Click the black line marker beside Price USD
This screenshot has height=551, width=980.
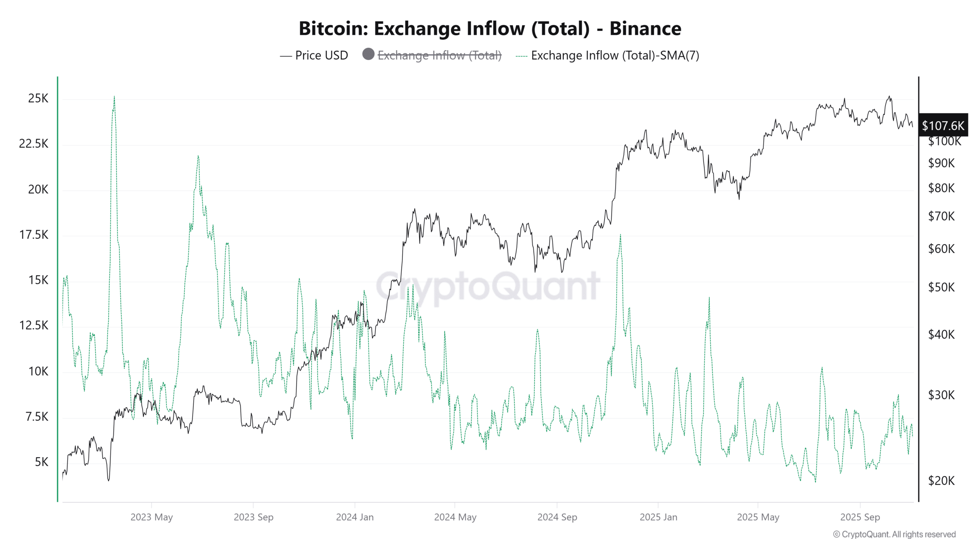click(286, 56)
